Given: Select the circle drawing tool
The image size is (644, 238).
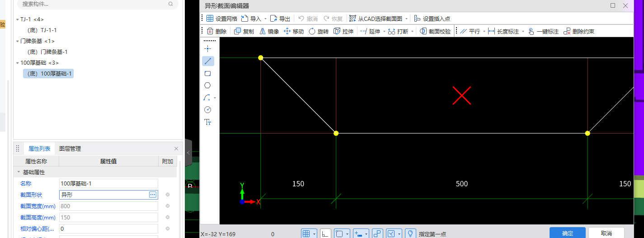Looking at the screenshot, I should [x=208, y=109].
